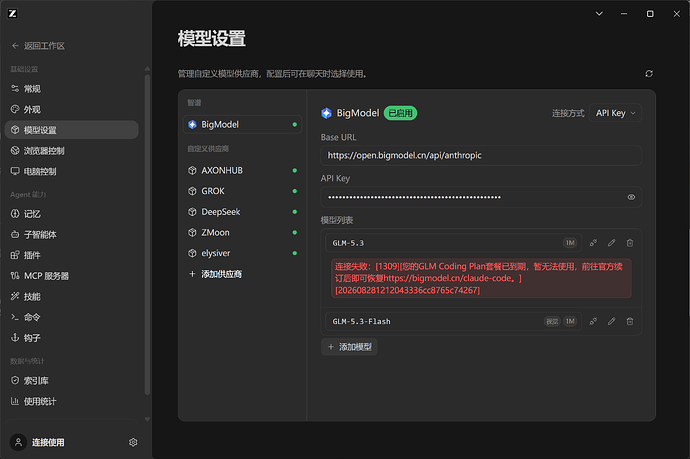
Task: Open 钩子 hooks page
Action: (71, 338)
